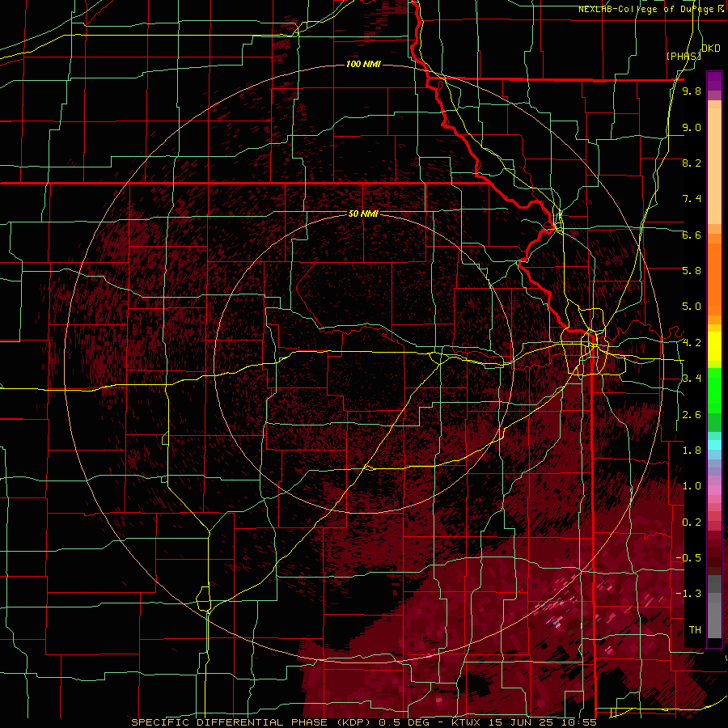Click the -0.5 legend value
Image resolution: width=728 pixels, height=728 pixels.
(688, 558)
